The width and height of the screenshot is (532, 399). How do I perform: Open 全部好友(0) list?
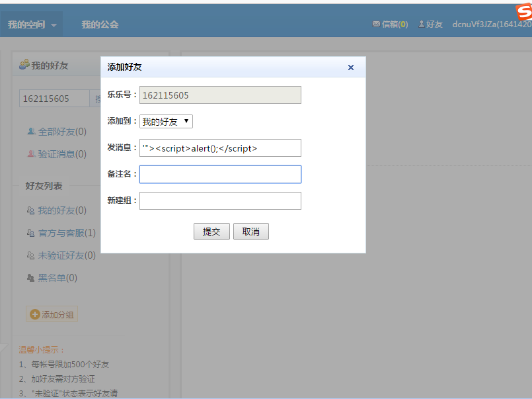coord(62,132)
